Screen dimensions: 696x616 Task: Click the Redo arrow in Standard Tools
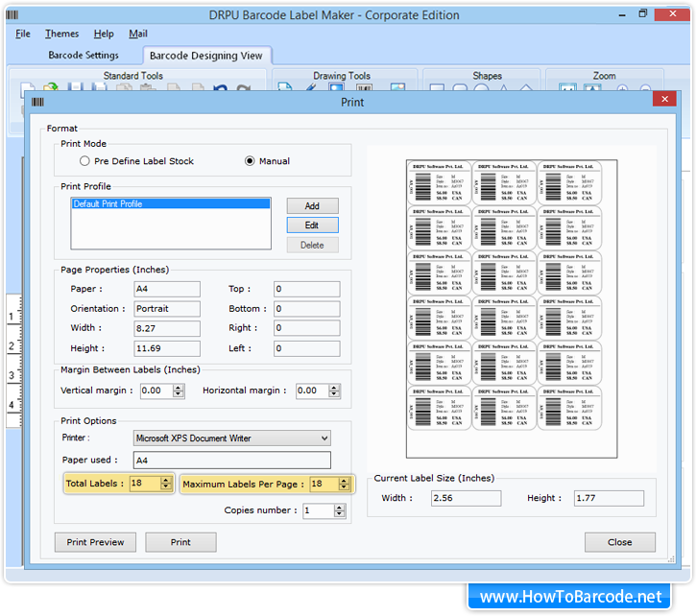click(243, 87)
